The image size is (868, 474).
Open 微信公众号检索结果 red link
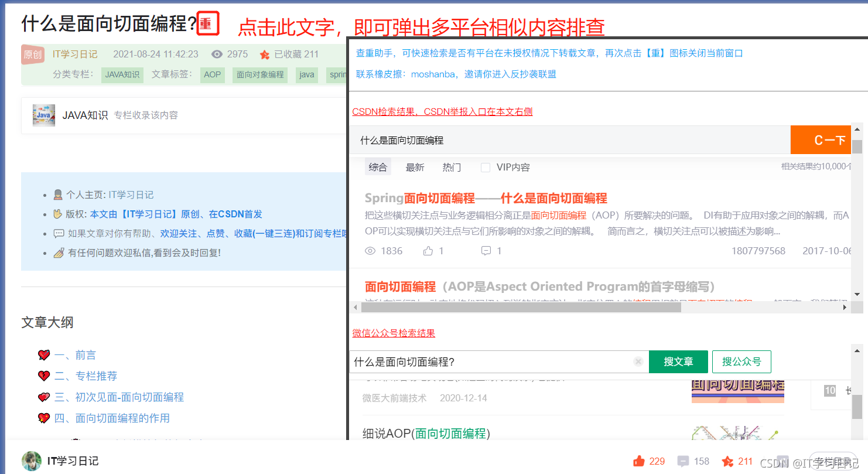click(394, 333)
